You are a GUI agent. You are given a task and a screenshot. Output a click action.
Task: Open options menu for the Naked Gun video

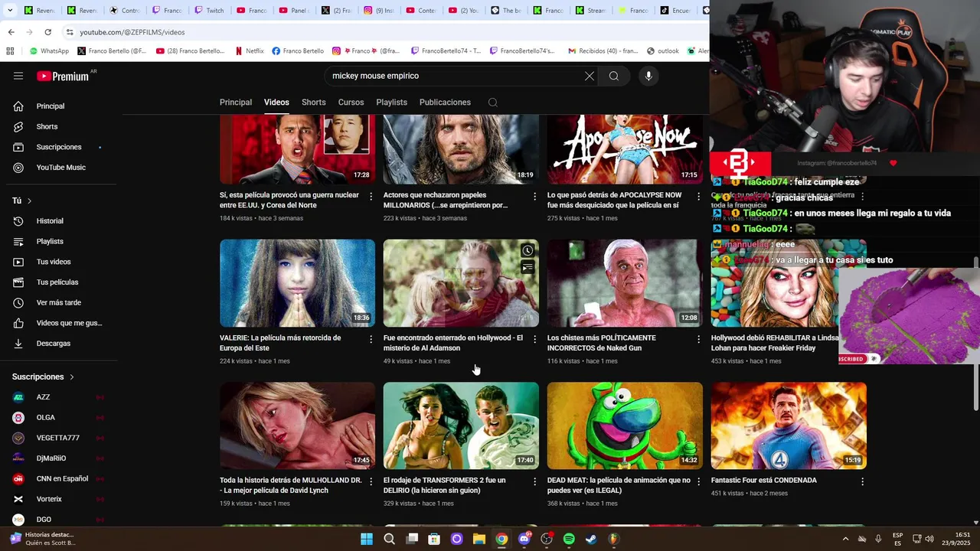[x=698, y=339]
